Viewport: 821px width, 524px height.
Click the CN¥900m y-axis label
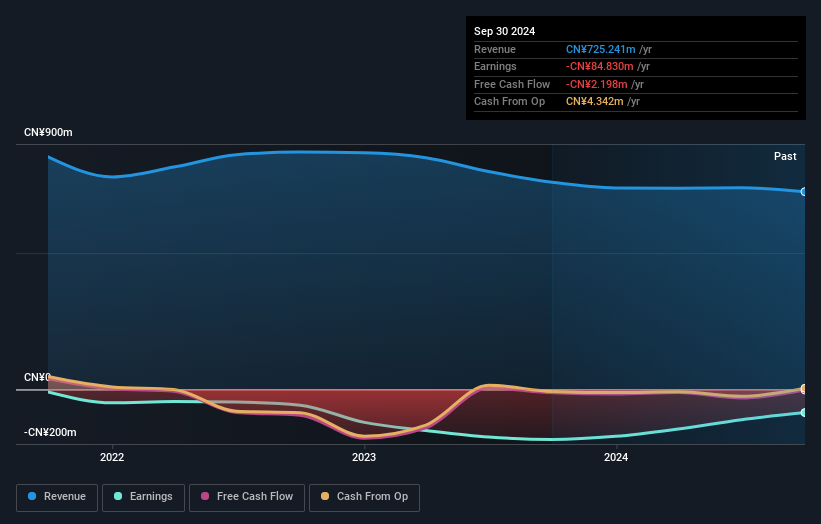tap(48, 132)
